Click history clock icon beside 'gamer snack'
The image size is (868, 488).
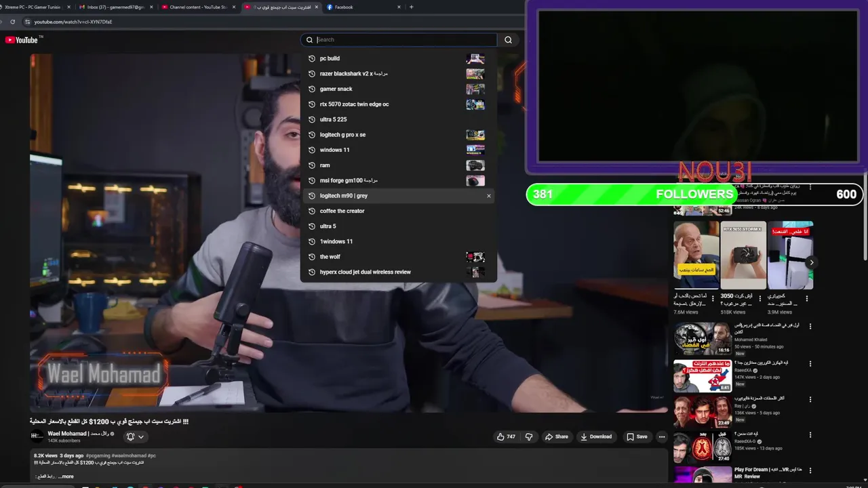(311, 89)
